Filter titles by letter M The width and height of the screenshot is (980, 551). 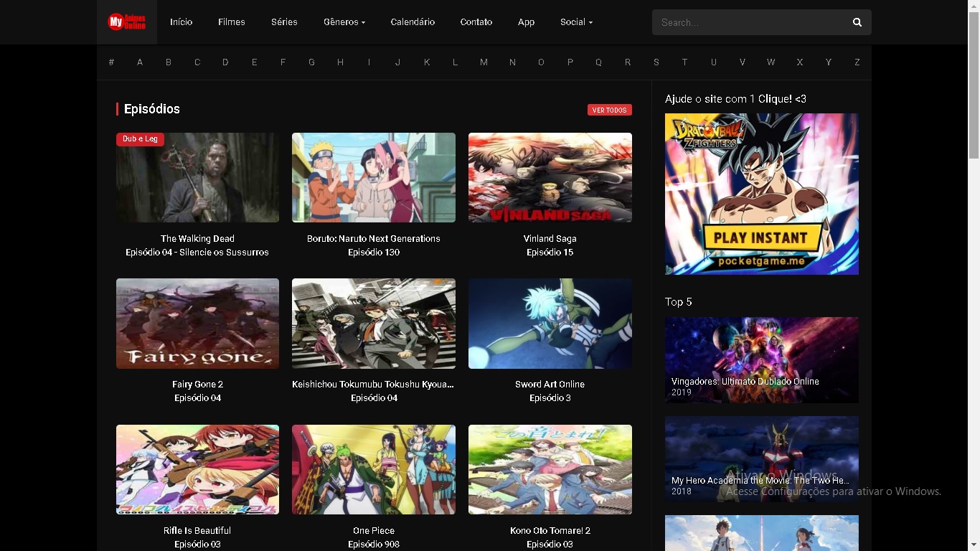[x=484, y=62]
